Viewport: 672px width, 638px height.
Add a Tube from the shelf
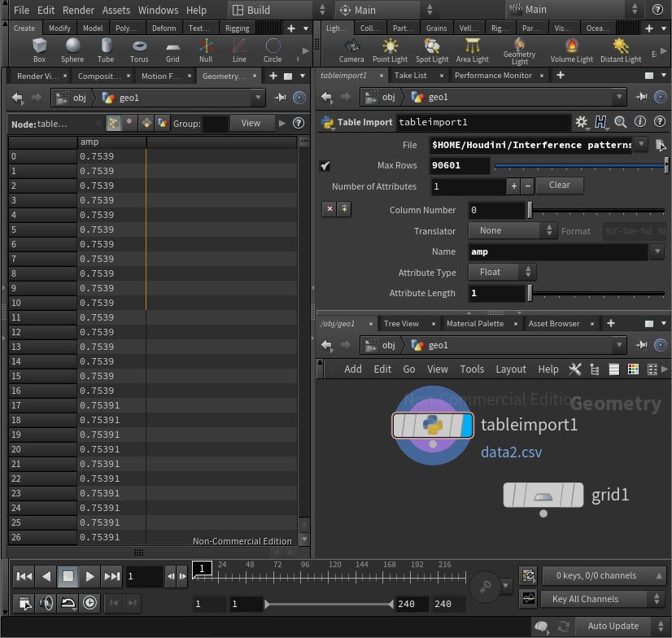(106, 50)
